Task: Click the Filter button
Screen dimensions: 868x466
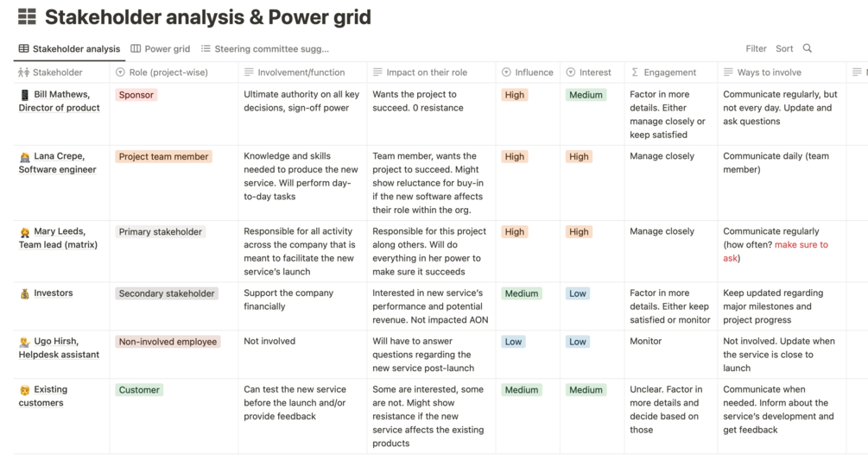Action: (756, 49)
